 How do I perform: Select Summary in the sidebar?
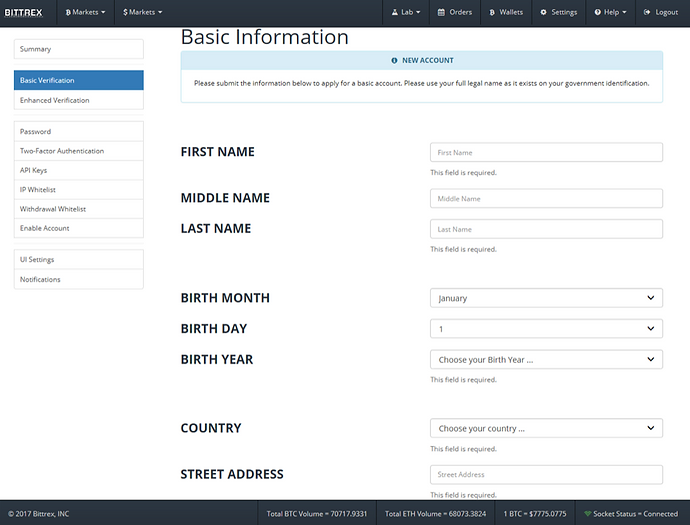[79, 49]
